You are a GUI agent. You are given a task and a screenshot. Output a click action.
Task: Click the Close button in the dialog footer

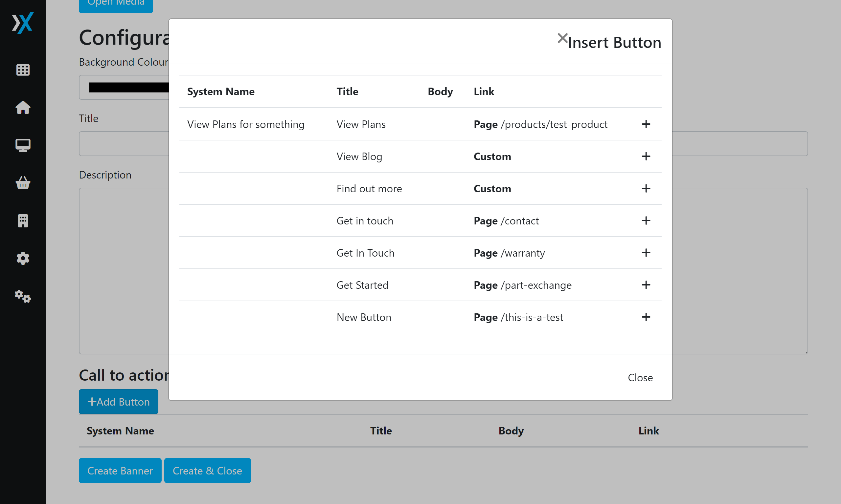pos(640,378)
